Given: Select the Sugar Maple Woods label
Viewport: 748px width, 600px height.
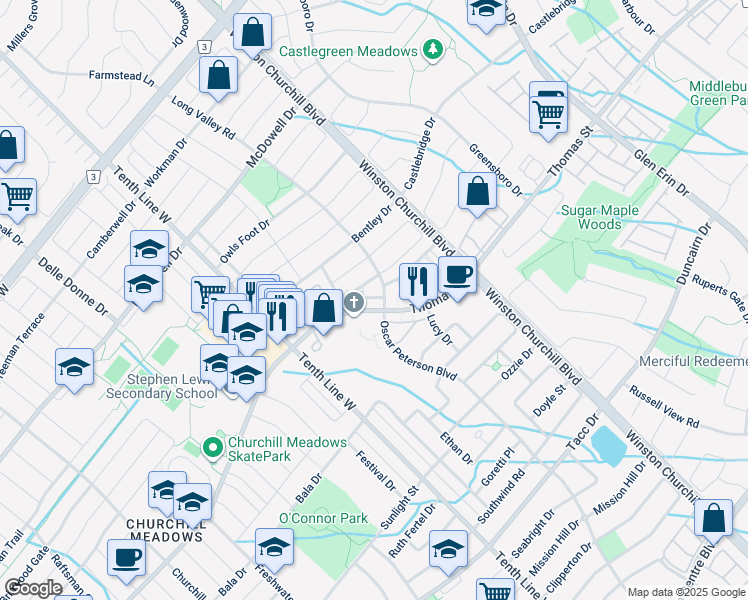Looking at the screenshot, I should (600, 217).
